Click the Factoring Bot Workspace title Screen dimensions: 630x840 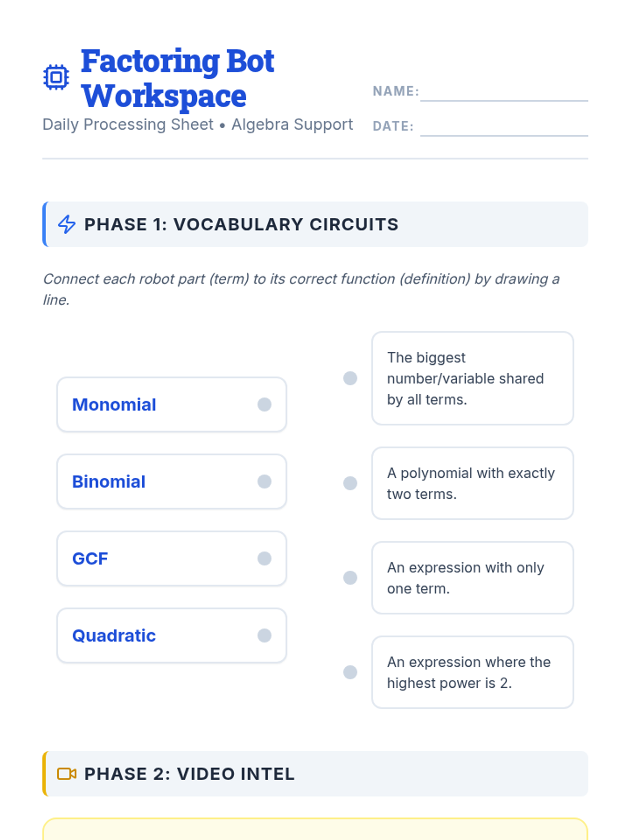tap(177, 78)
